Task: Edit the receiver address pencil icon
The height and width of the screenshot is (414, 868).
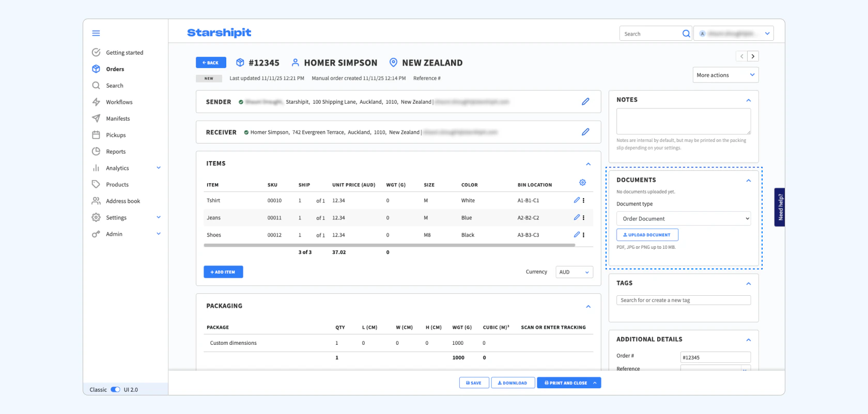Action: [585, 132]
